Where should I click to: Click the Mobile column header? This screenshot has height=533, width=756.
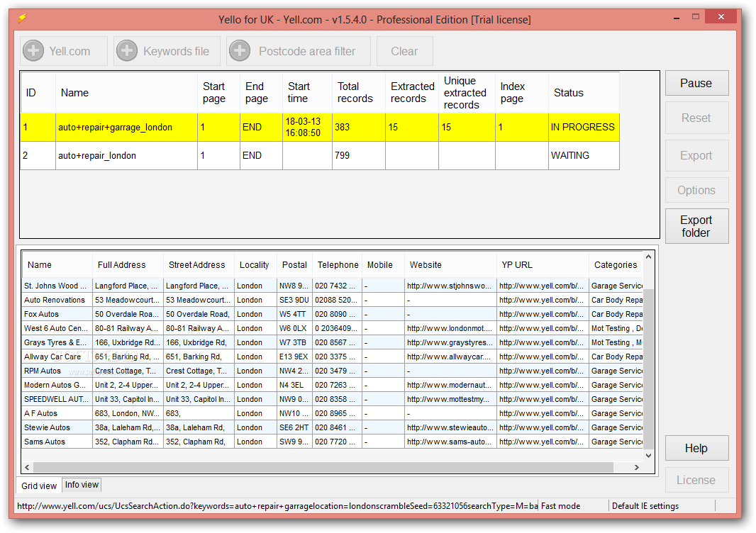383,265
